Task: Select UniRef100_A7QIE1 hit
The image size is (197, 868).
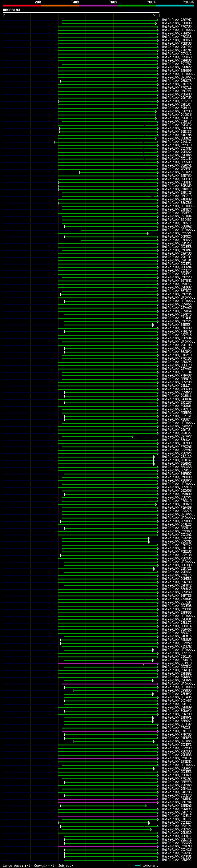Action: (x=177, y=731)
